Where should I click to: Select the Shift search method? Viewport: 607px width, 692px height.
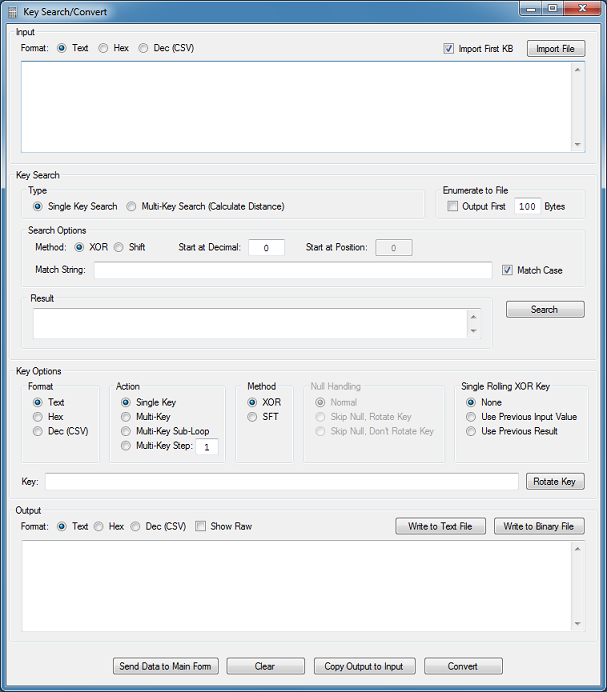tap(119, 247)
